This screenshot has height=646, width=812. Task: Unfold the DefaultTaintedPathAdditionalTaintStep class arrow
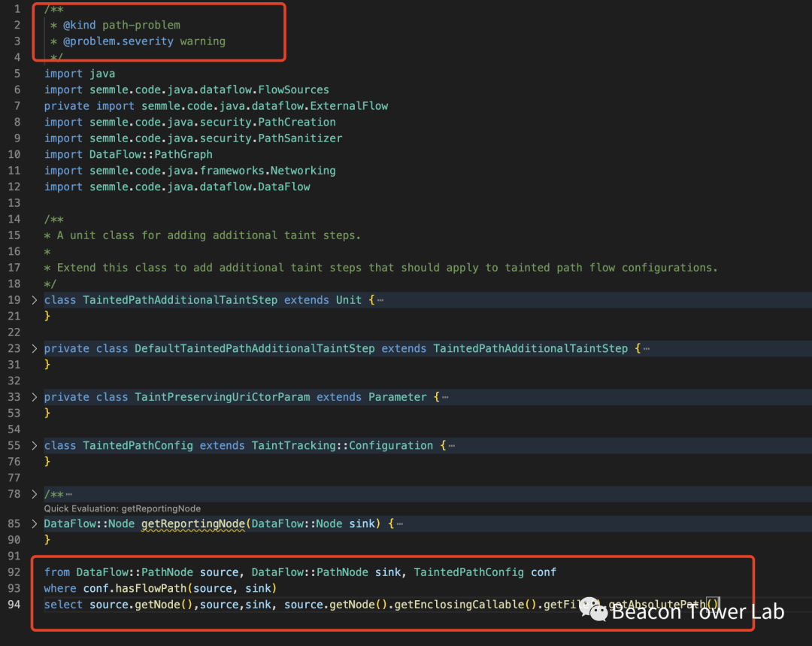coord(35,349)
